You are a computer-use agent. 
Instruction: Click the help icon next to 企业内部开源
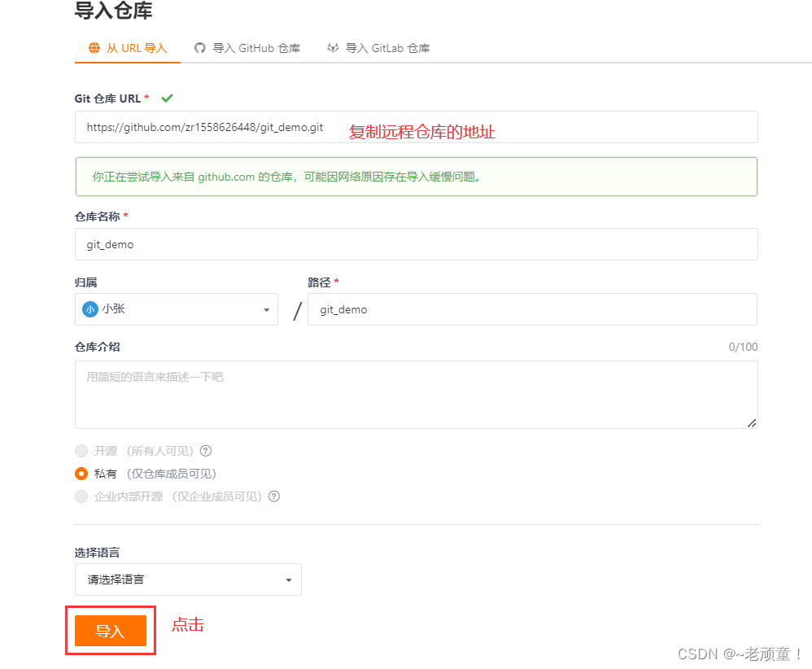click(274, 496)
